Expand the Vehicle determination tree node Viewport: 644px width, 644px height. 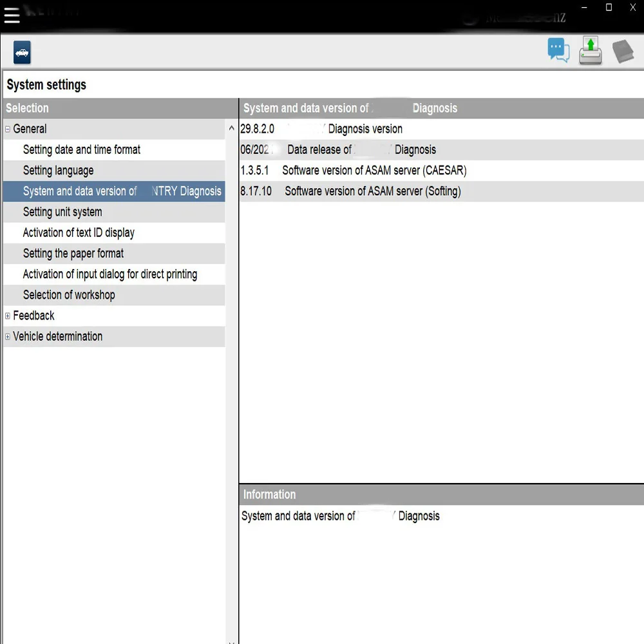(x=7, y=336)
